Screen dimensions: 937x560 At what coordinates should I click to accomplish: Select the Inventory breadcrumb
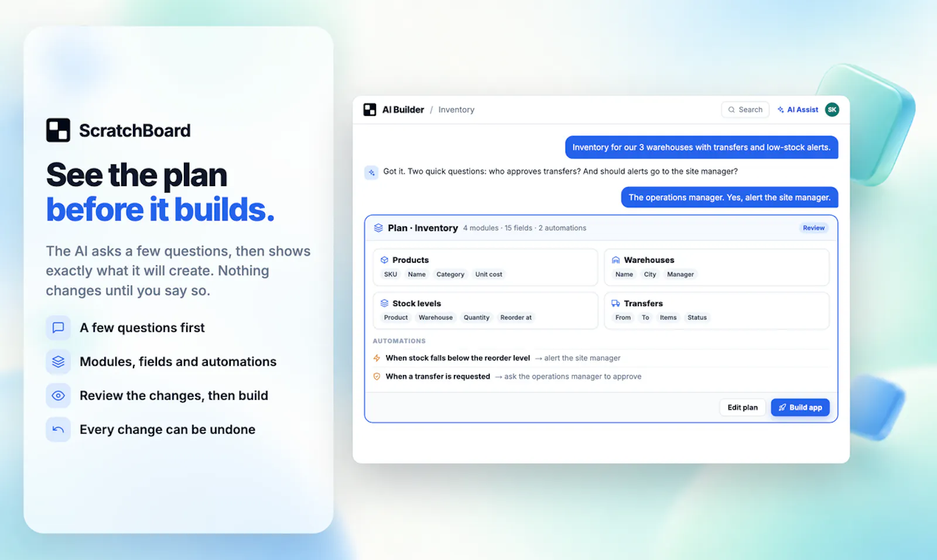click(x=456, y=109)
